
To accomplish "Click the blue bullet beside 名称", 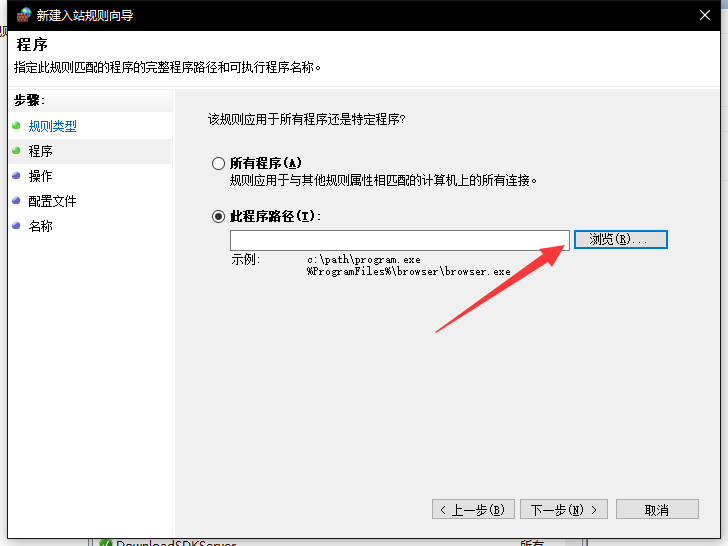I will pyautogui.click(x=16, y=226).
